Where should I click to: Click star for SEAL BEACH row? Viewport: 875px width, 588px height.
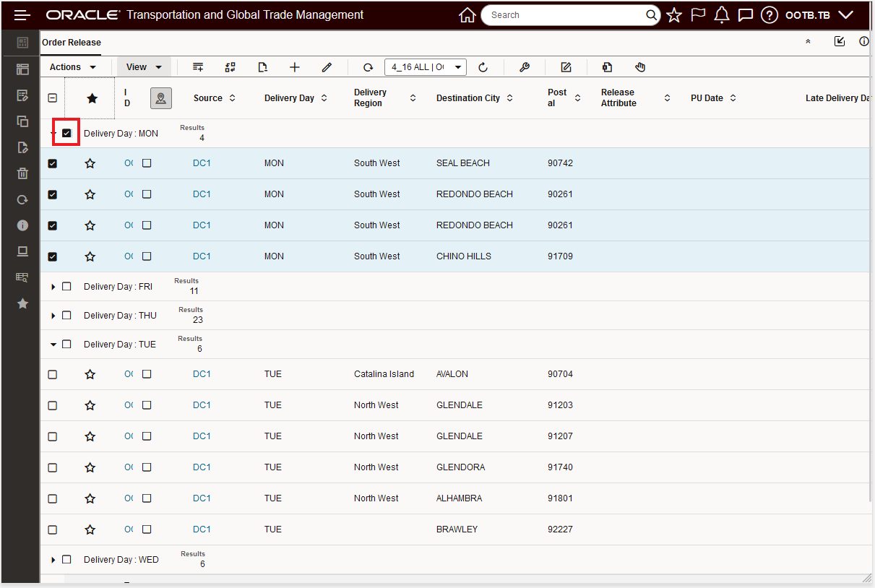pos(90,163)
